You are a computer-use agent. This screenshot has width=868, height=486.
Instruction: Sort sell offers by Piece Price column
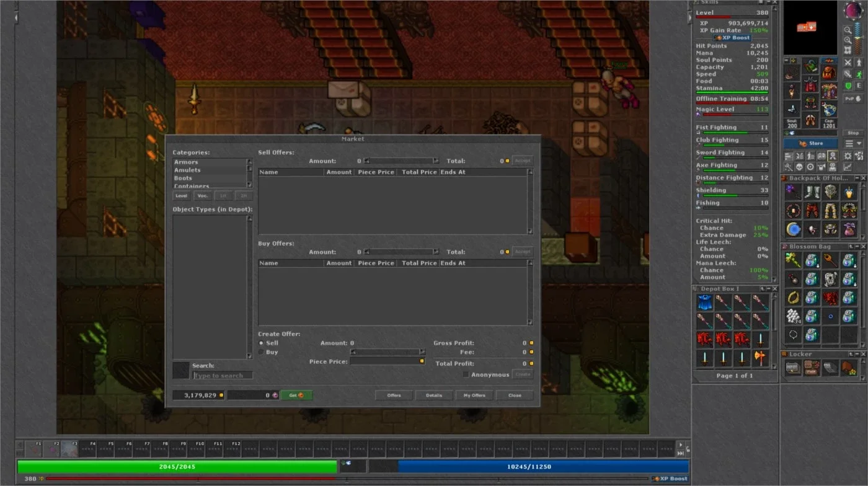[x=376, y=172]
